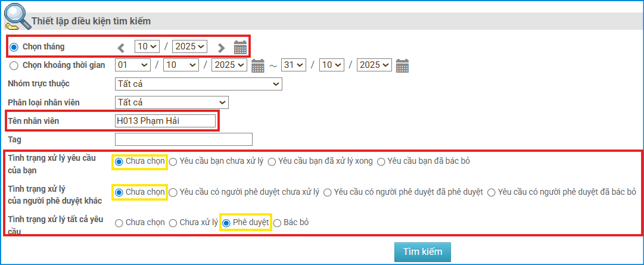Open the Phân loại nhân viên dropdown
Viewport: 644px width, 265px height.
(x=172, y=102)
